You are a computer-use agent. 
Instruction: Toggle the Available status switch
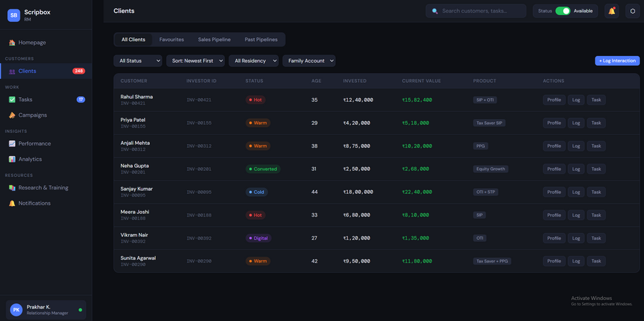(x=563, y=11)
